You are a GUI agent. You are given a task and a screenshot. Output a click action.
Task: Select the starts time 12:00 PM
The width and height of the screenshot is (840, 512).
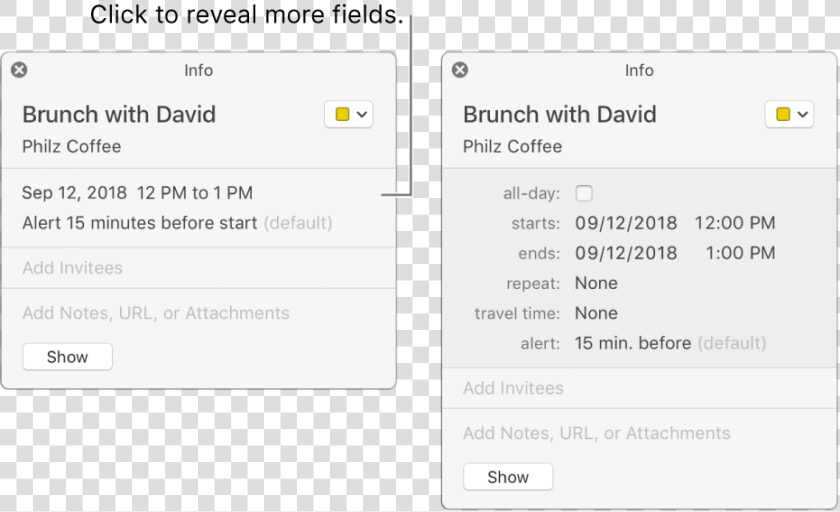point(735,223)
